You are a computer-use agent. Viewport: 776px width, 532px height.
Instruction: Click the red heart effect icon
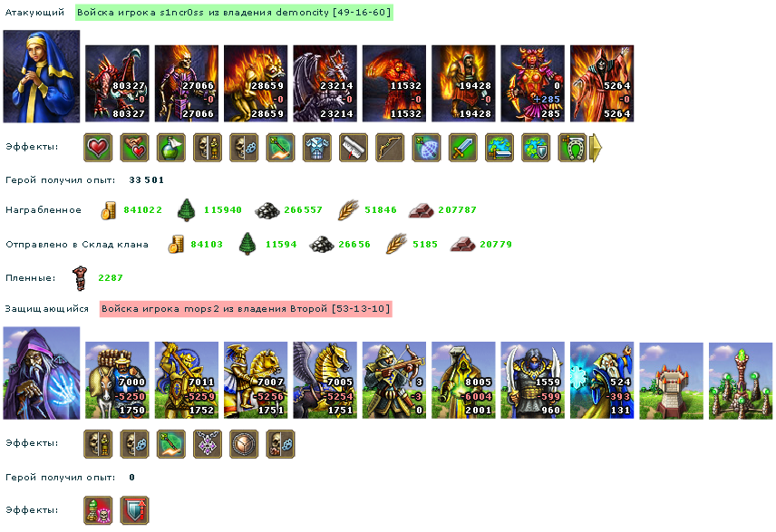click(x=98, y=148)
